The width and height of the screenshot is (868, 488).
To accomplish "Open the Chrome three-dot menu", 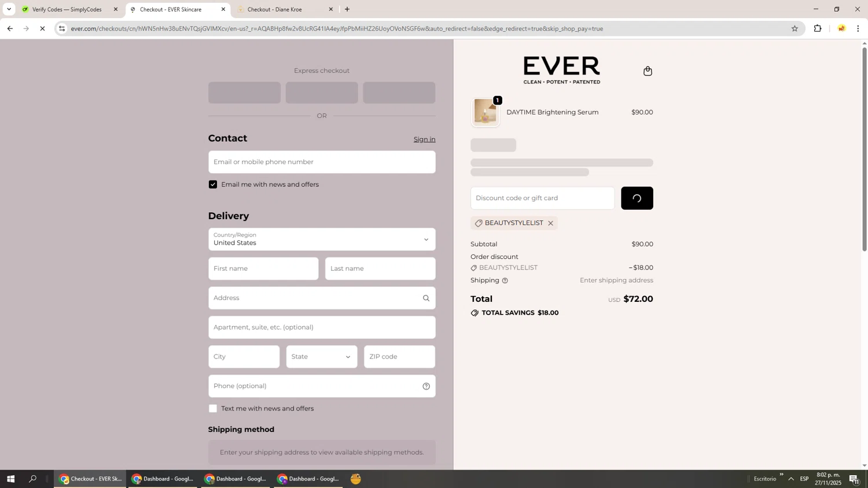I will coord(858,28).
